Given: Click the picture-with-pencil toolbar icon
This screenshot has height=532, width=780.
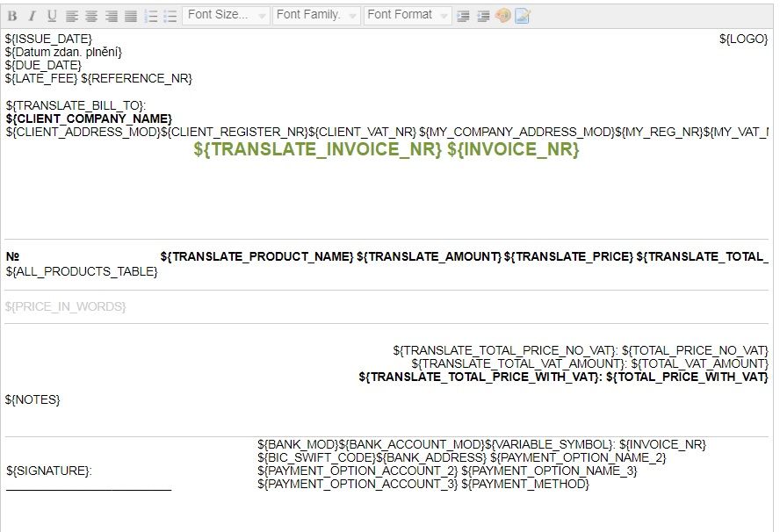Looking at the screenshot, I should [x=523, y=16].
